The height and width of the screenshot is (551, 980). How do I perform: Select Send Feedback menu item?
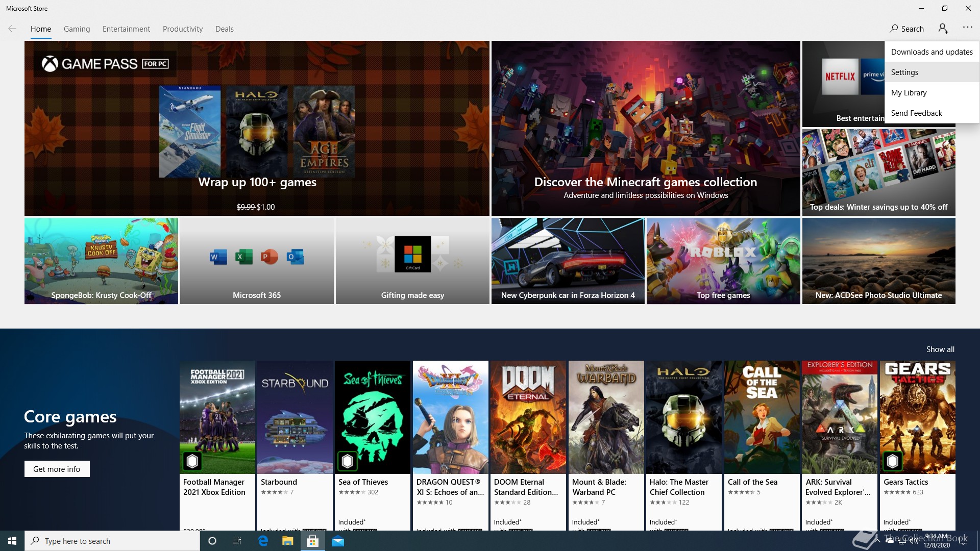(932, 113)
